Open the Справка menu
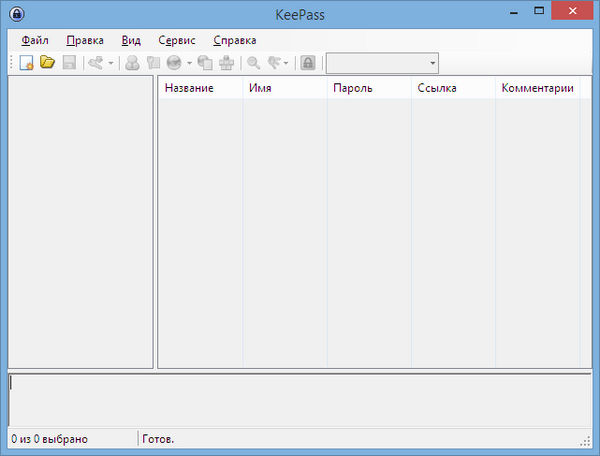Image resolution: width=600 pixels, height=456 pixels. pos(235,40)
